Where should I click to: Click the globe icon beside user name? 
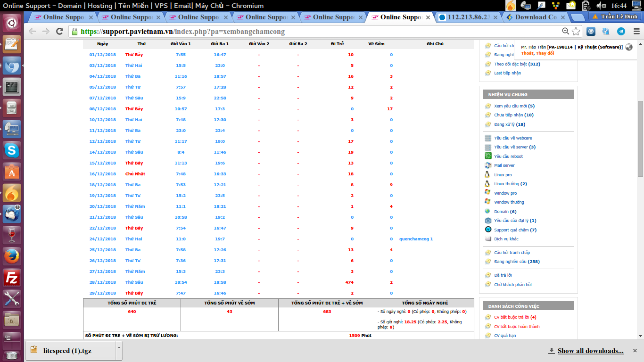point(629,47)
